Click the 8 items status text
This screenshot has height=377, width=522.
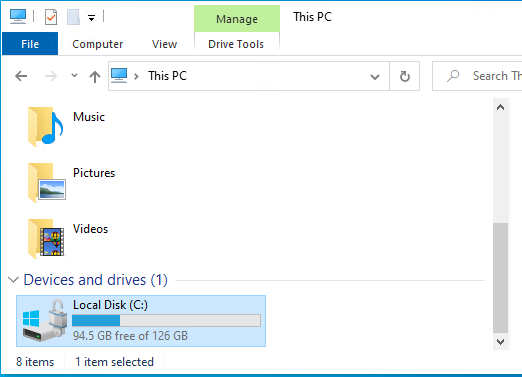35,362
